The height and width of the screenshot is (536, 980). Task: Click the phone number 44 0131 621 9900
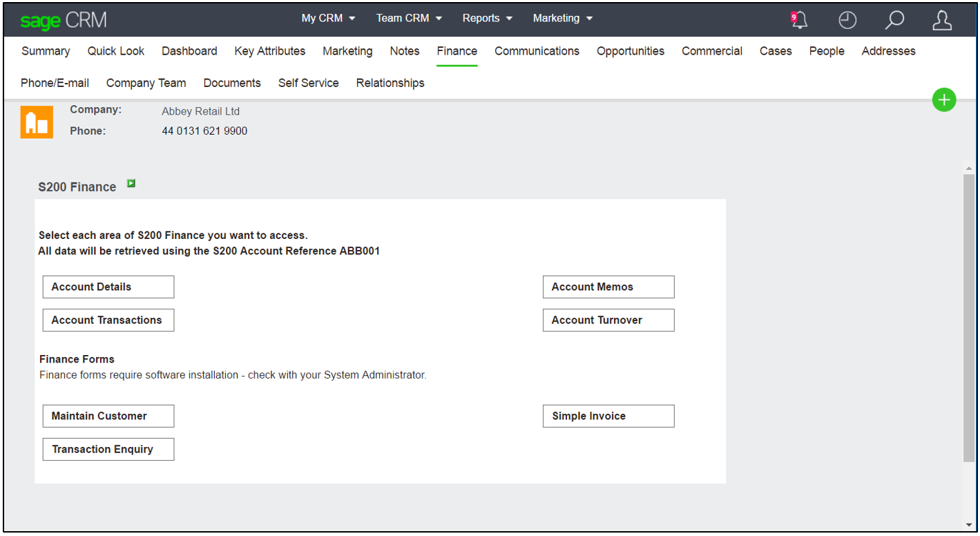coord(204,131)
